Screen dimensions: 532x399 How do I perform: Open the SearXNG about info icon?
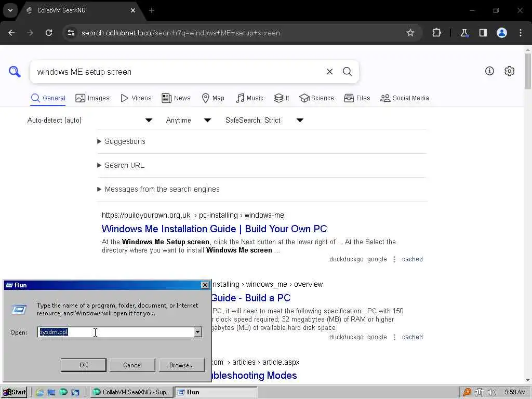tap(489, 71)
